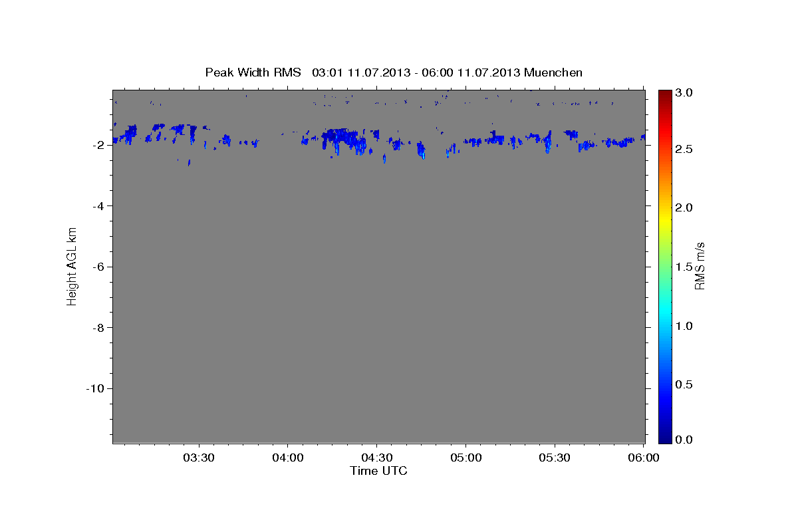Pick the dark blue bottom of the colorbar

click(x=665, y=438)
